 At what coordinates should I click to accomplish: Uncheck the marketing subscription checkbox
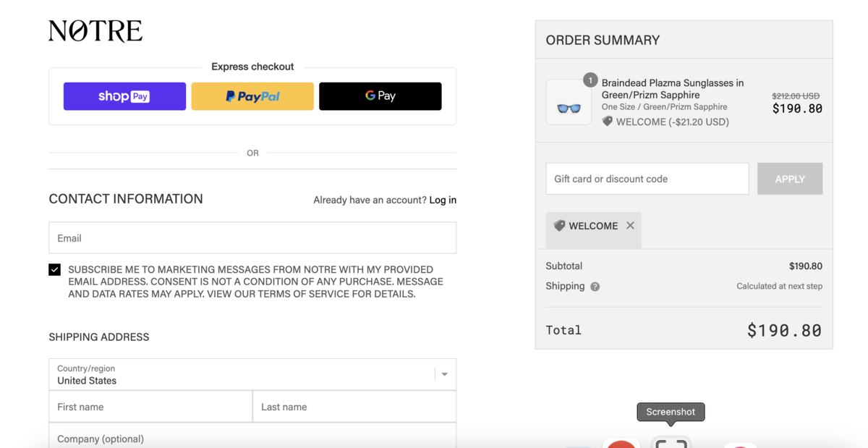[x=54, y=269]
